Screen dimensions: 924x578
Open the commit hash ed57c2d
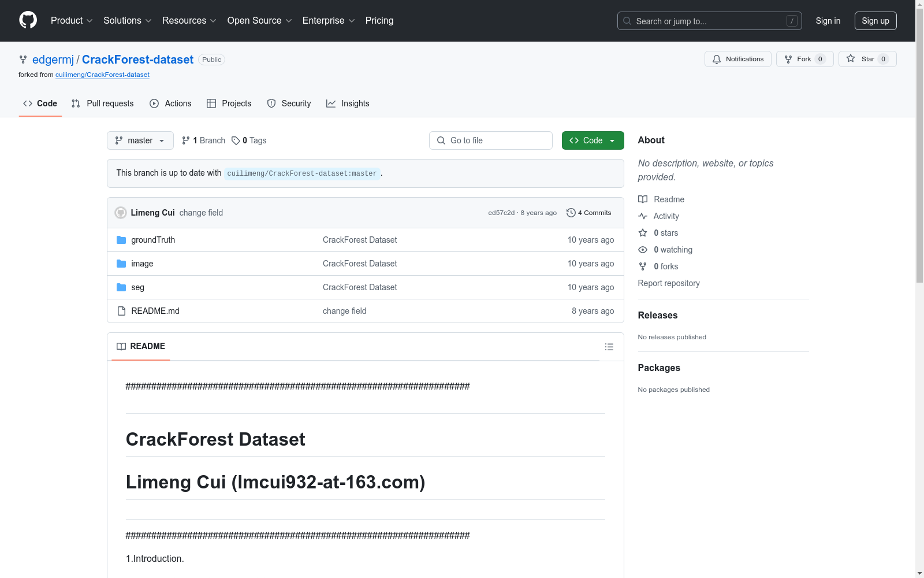[x=501, y=213]
